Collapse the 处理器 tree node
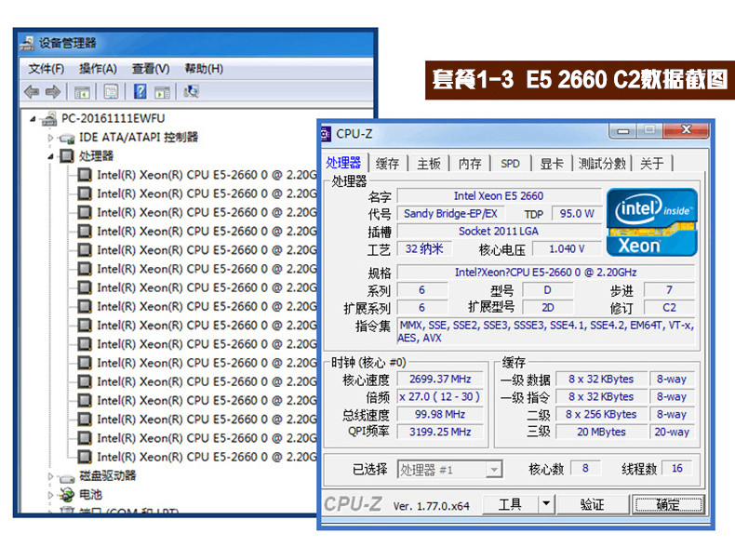The height and width of the screenshot is (560, 735). tap(50, 156)
